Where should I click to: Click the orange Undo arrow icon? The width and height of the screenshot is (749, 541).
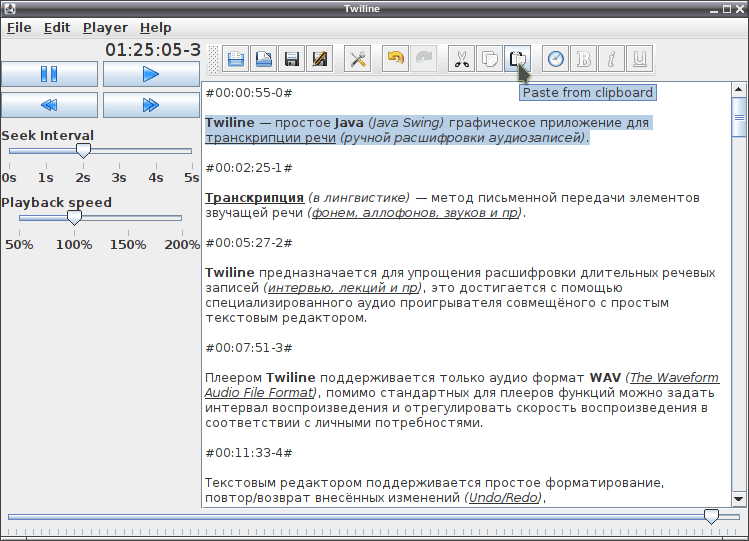(x=396, y=59)
